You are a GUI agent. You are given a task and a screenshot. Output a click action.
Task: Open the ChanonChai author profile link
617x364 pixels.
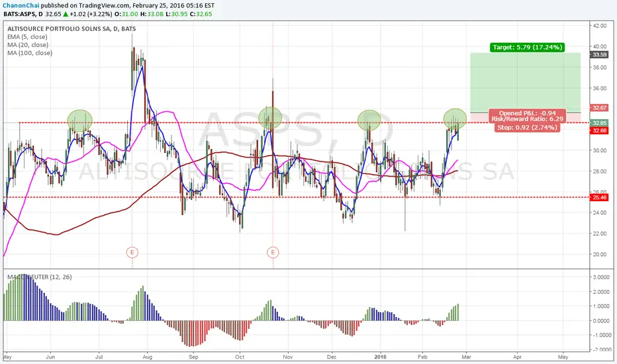[21, 5]
